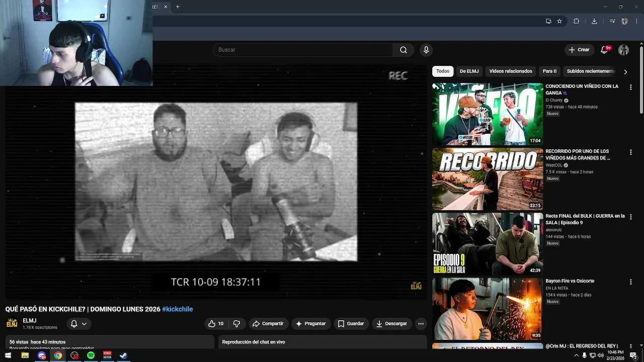
Task: Select the Todos filter chip
Action: [443, 71]
